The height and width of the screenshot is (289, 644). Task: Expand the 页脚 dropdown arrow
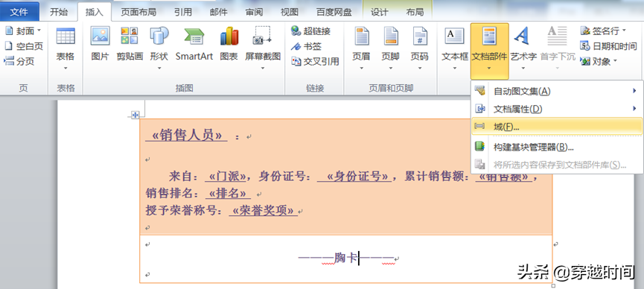pos(391,69)
